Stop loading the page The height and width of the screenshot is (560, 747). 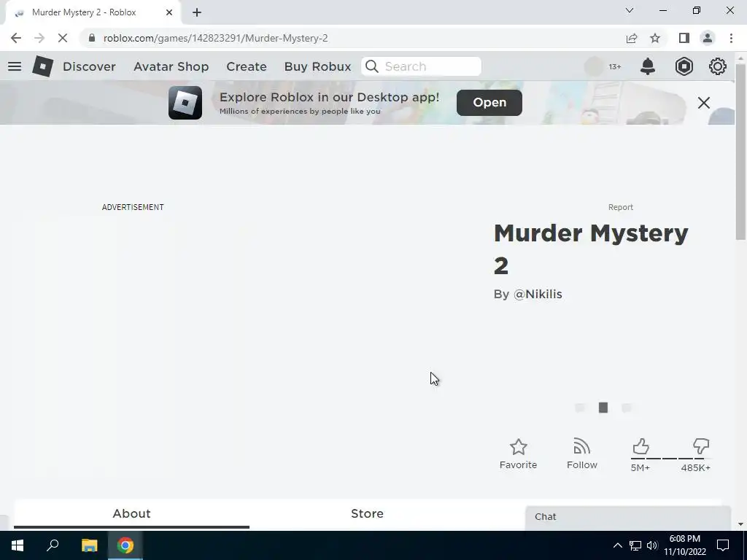point(63,38)
